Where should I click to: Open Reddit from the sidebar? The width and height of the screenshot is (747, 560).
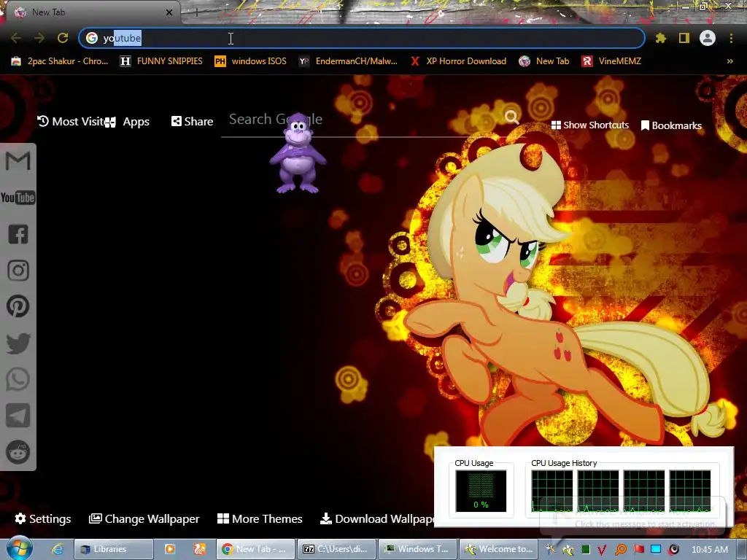pyautogui.click(x=18, y=452)
